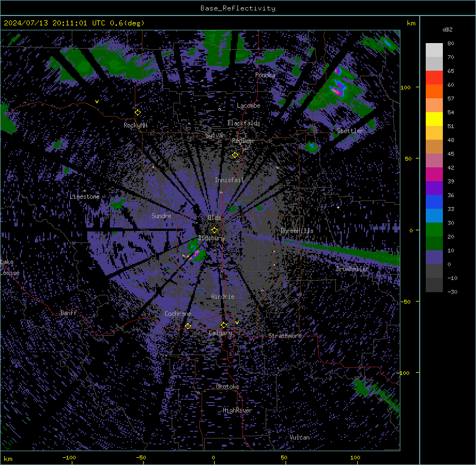Click the yellow diamond marker below Cochrane
Image resolution: width=476 pixels, height=465 pixels.
188,326
